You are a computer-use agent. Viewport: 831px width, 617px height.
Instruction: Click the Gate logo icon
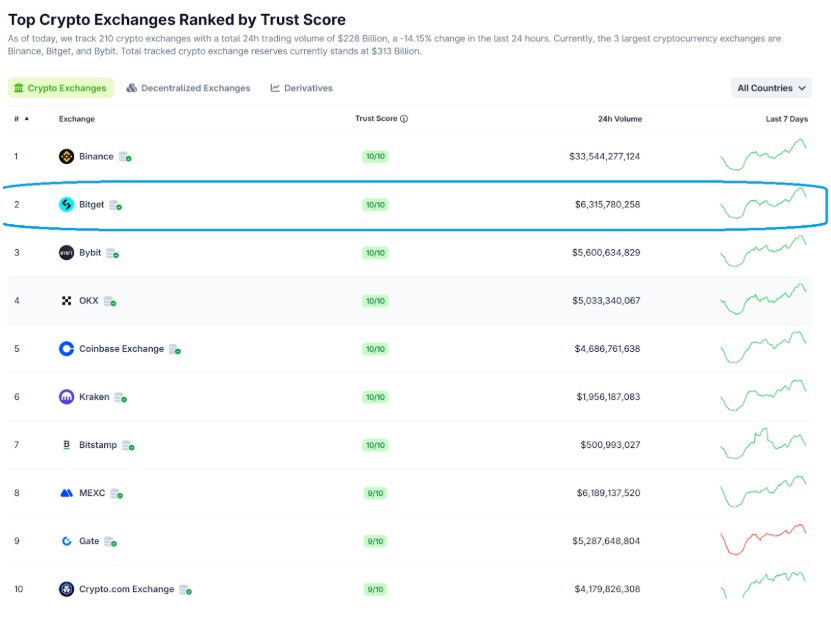click(x=66, y=541)
